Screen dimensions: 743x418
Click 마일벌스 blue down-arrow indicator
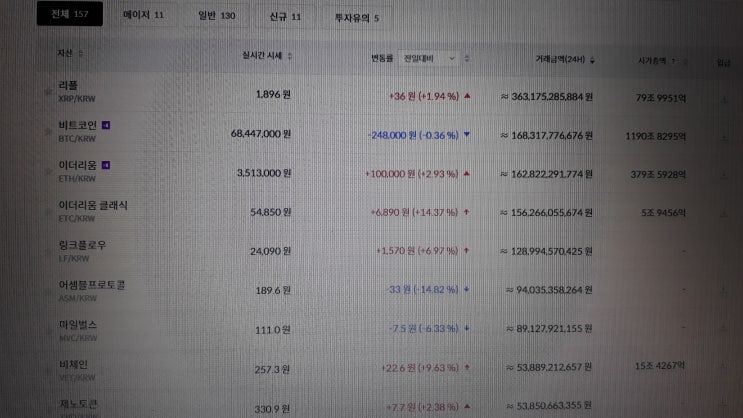click(x=467, y=328)
